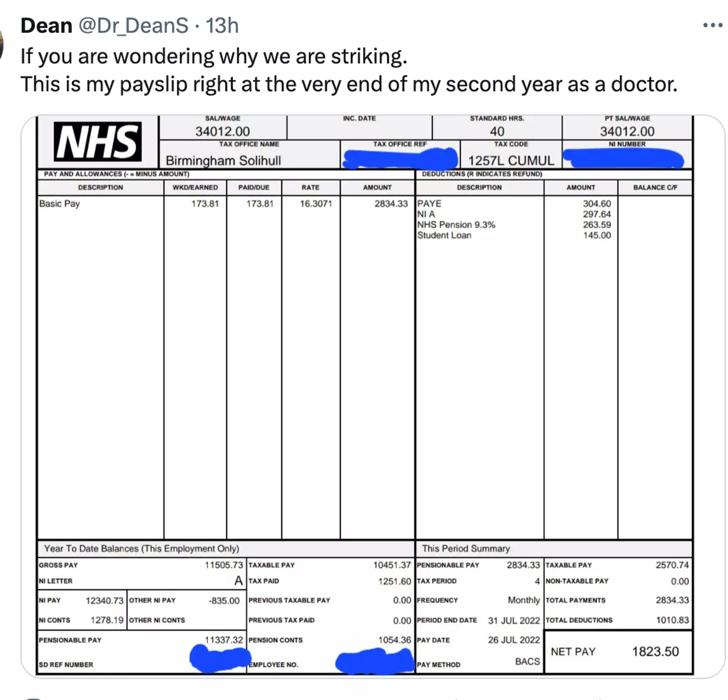Click the NET PAY 1823.50 figure
728x700 pixels.
click(x=655, y=651)
